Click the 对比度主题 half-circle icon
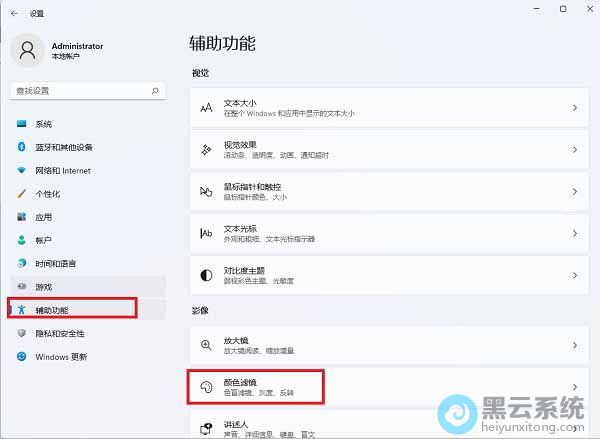The height and width of the screenshot is (439, 600). (x=206, y=274)
